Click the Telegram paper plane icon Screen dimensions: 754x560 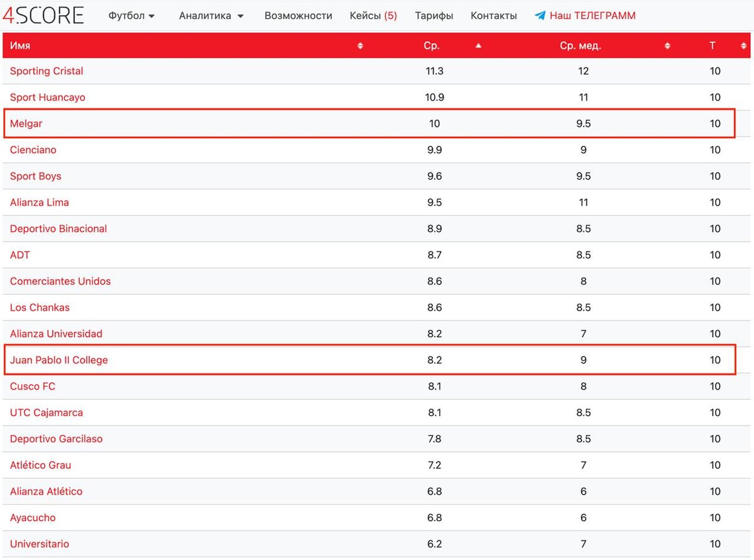coord(540,16)
